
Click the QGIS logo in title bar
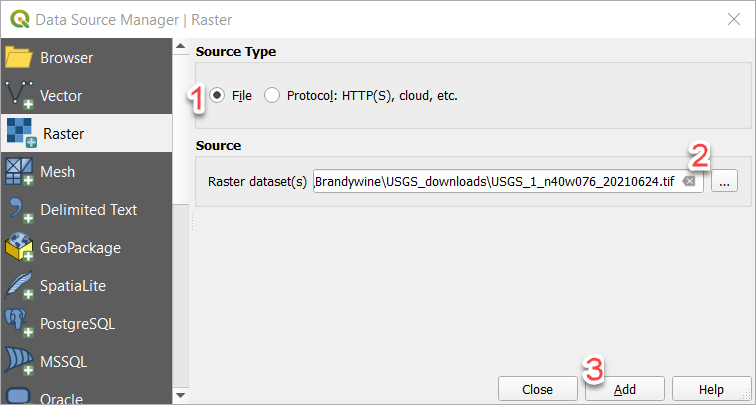20,20
